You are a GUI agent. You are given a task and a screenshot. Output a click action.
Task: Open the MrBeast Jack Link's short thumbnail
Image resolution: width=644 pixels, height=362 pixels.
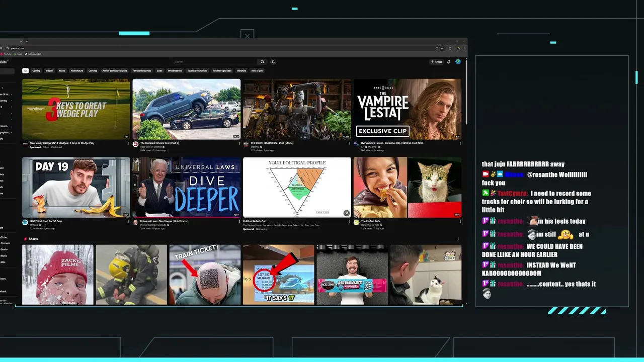click(352, 275)
